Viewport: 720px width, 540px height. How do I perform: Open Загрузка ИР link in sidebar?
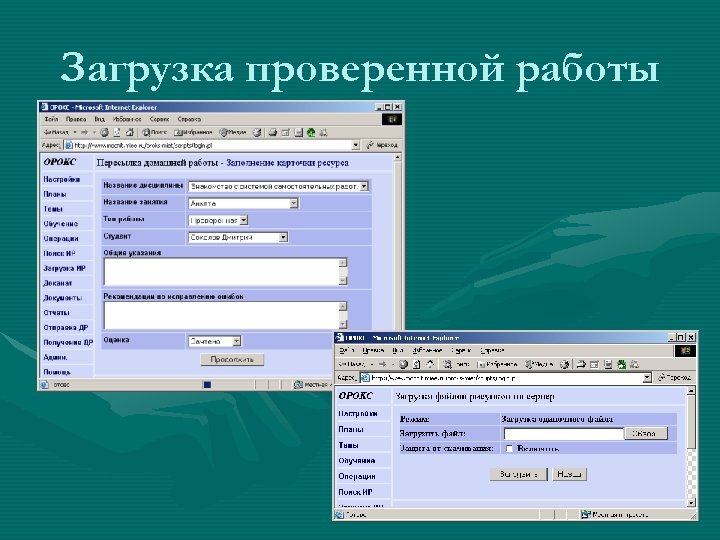(x=64, y=268)
